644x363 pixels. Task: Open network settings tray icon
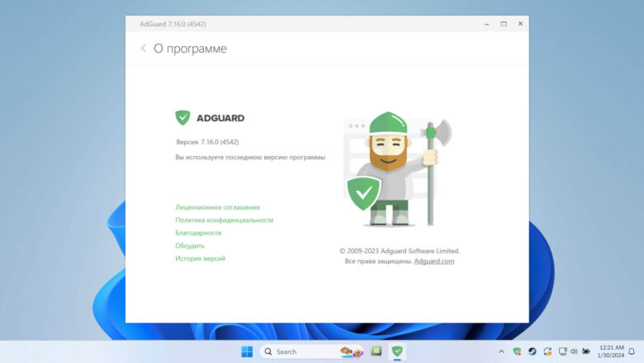click(x=563, y=351)
